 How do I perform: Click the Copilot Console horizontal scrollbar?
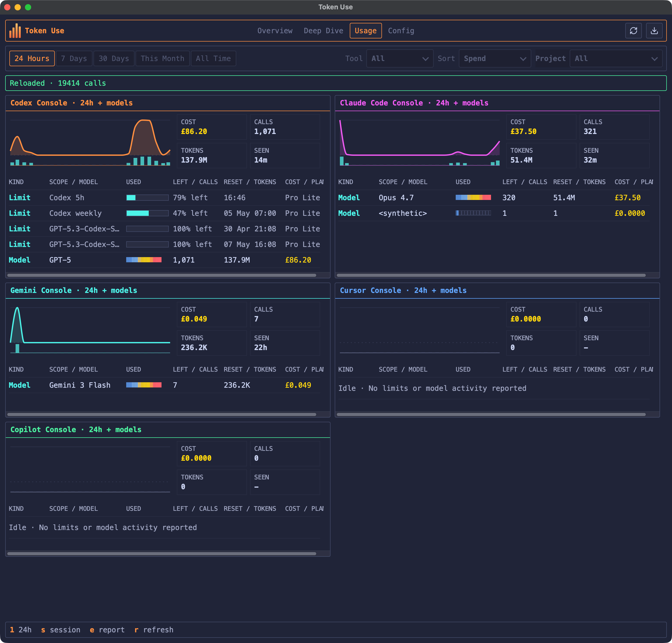(x=162, y=554)
